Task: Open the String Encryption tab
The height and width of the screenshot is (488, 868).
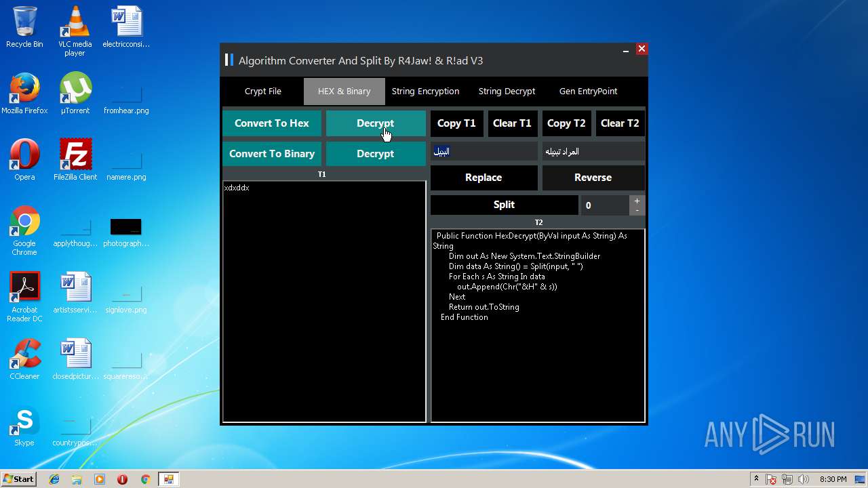Action: [425, 91]
